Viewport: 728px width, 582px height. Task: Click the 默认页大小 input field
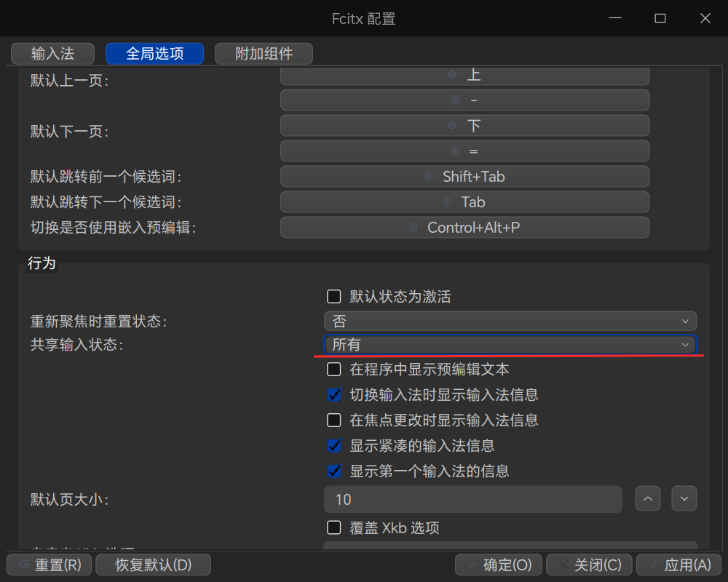[x=472, y=499]
